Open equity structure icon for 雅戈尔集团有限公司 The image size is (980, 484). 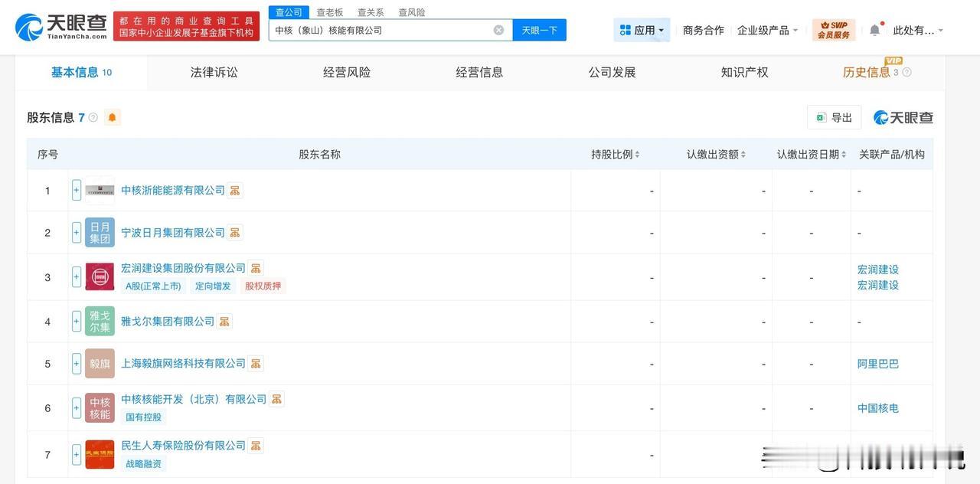pos(224,322)
